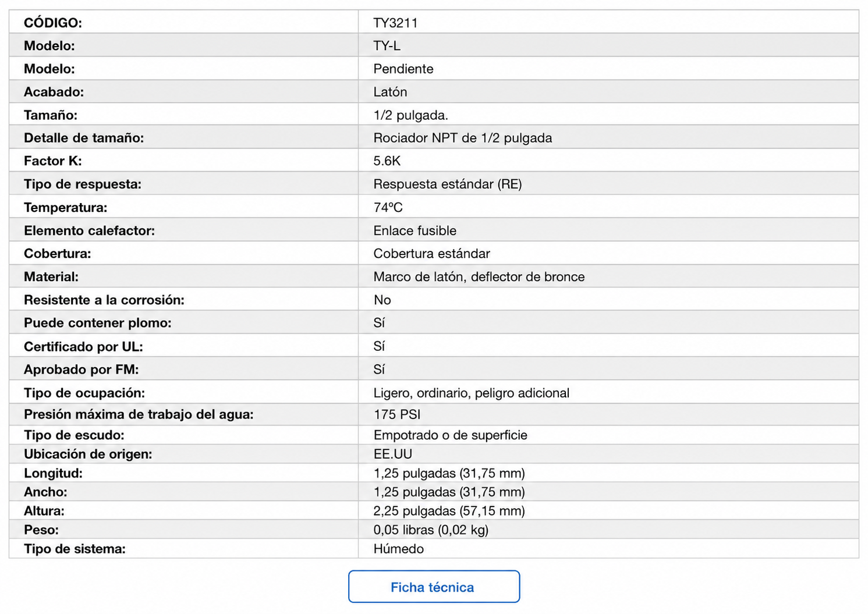Select Marco de latón, deflector de bronce
This screenshot has width=868, height=614.
click(479, 276)
